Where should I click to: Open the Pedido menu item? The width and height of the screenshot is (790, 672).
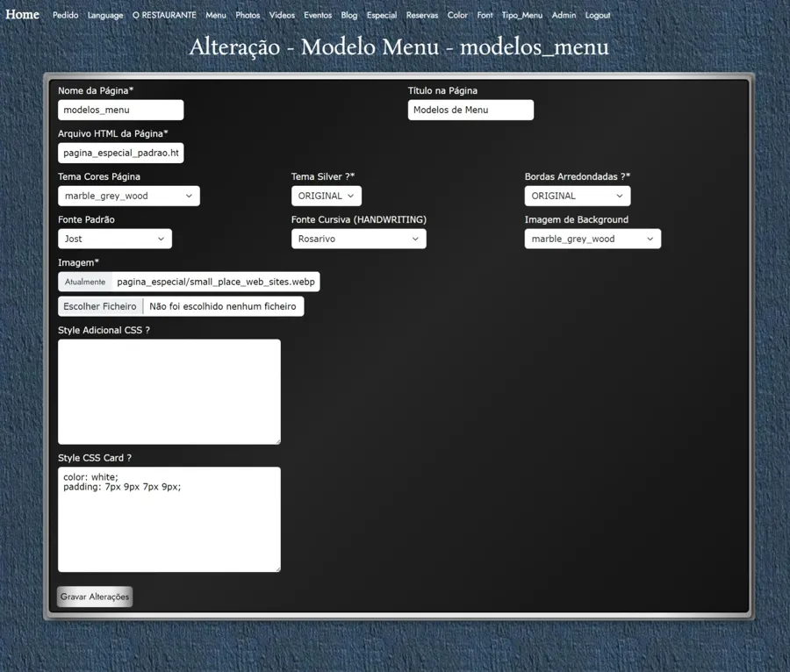click(65, 16)
